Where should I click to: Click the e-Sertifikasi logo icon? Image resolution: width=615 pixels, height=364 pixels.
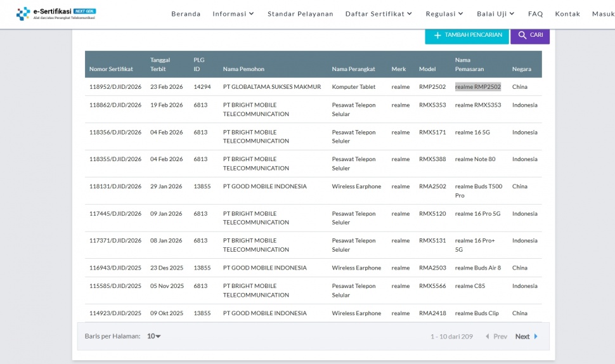coord(23,13)
